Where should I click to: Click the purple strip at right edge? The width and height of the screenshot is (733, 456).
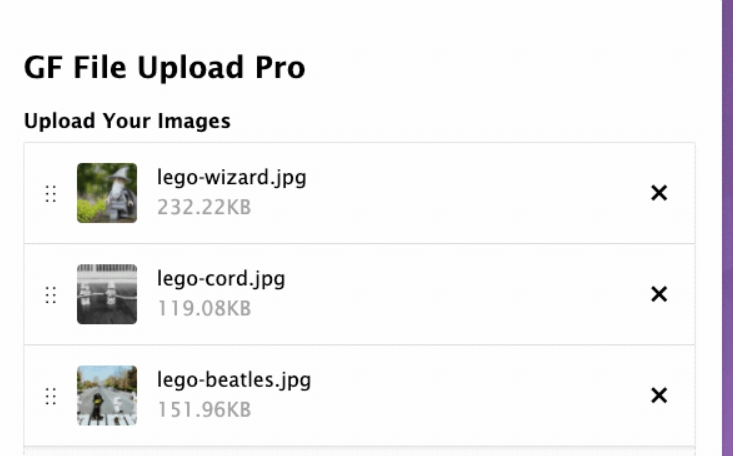727,228
